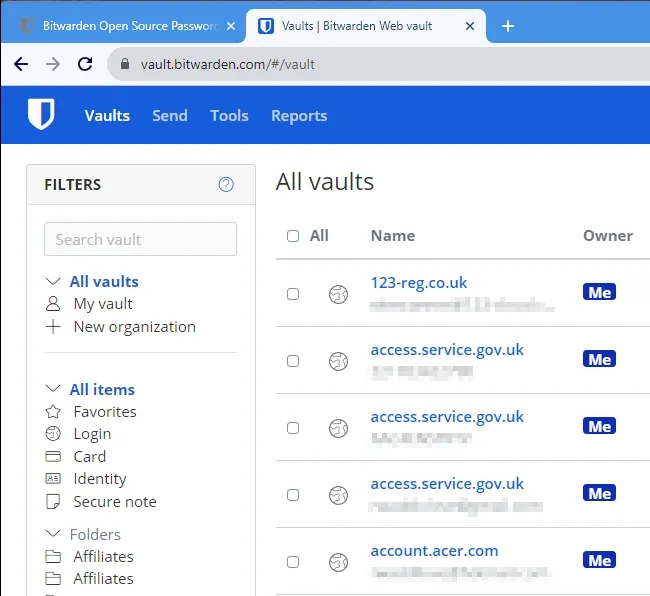Click the Name column header
The width and height of the screenshot is (650, 596).
pyautogui.click(x=393, y=236)
